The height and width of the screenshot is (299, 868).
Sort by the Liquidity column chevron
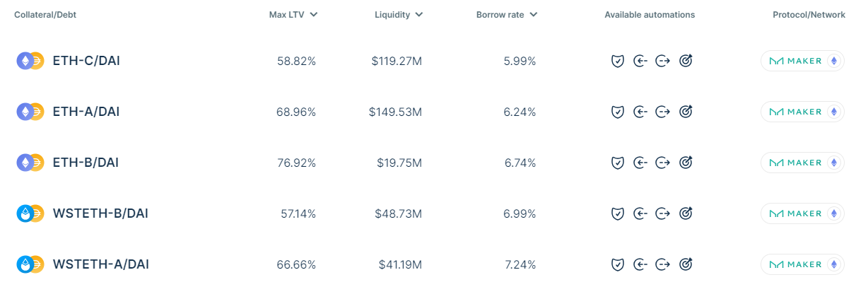tap(419, 14)
